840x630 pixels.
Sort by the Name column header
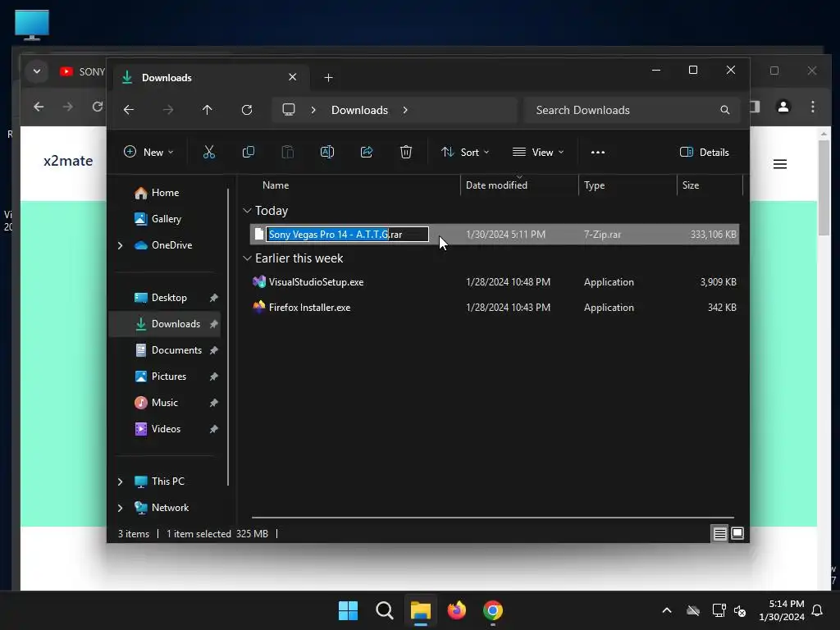276,185
